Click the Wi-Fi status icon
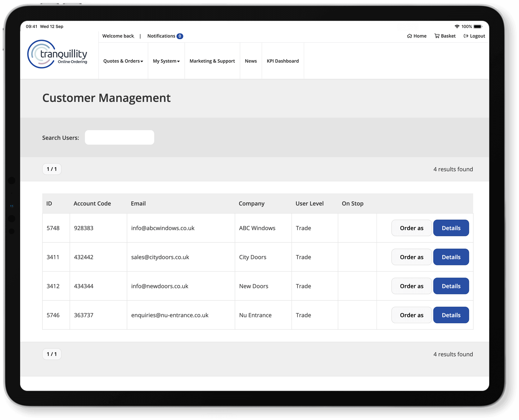The width and height of the screenshot is (519, 420). [x=457, y=27]
